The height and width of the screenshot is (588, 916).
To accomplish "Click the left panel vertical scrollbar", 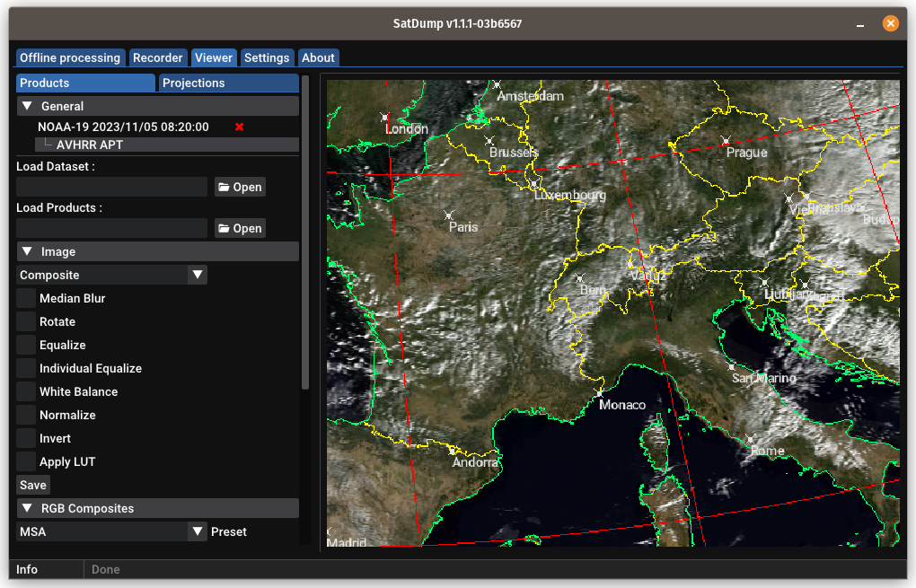I will click(305, 232).
